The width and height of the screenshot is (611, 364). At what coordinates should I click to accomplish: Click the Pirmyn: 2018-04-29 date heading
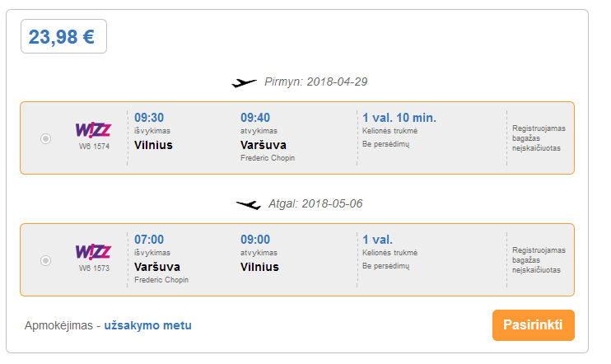click(x=315, y=82)
